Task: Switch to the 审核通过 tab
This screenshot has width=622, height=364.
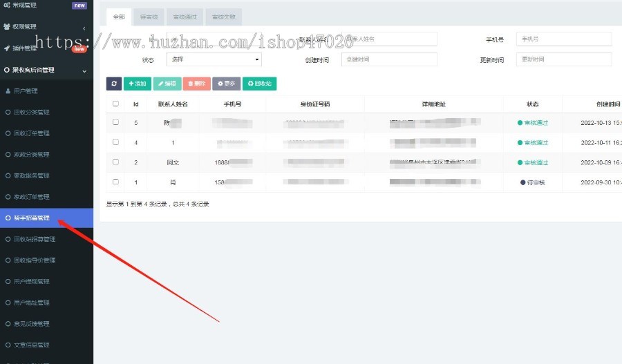Action: [185, 17]
